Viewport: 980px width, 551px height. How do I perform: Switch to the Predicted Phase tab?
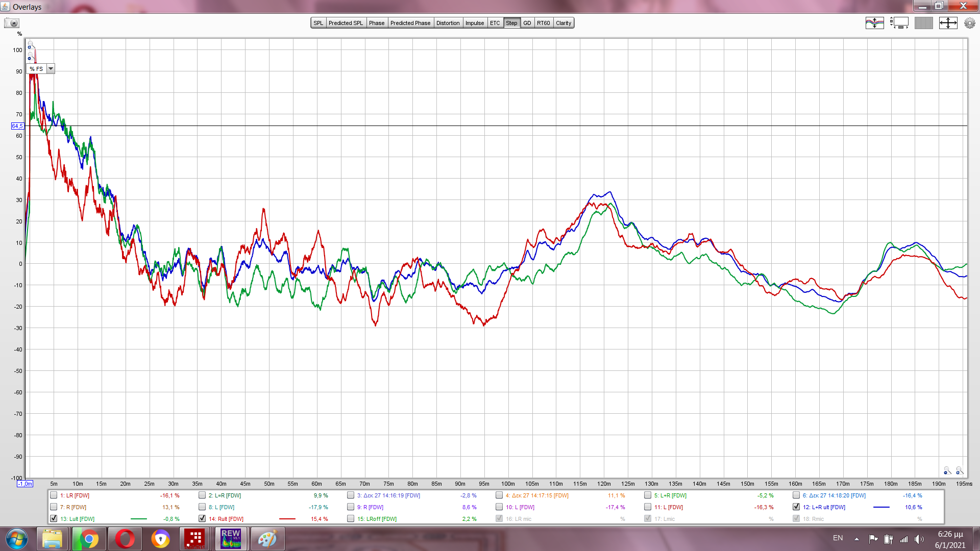pyautogui.click(x=410, y=23)
